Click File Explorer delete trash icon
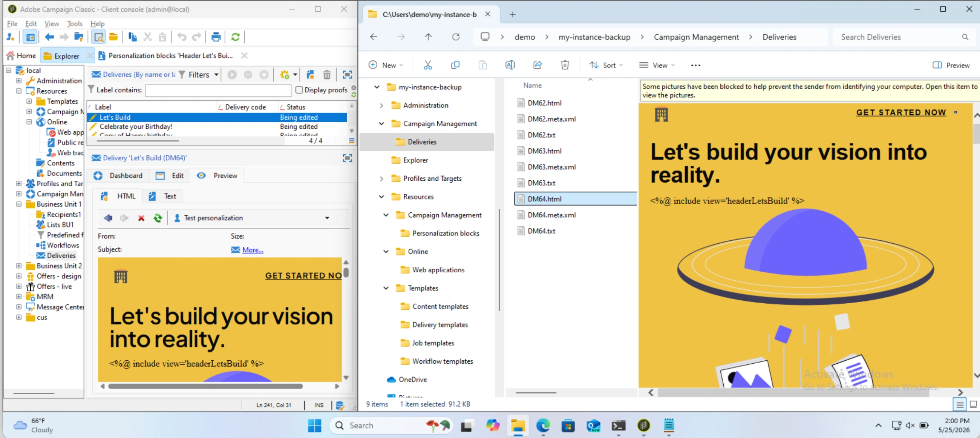This screenshot has width=980, height=438. click(x=565, y=65)
